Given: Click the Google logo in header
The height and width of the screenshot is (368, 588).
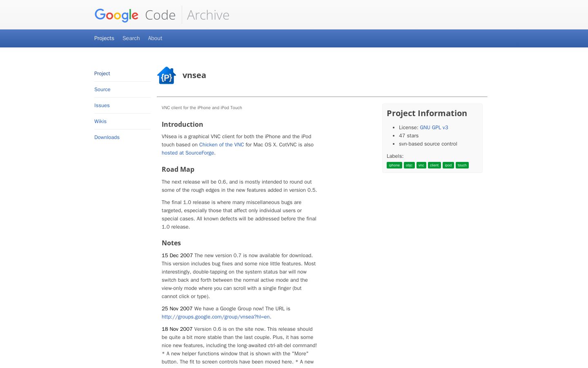Looking at the screenshot, I should pos(116,15).
